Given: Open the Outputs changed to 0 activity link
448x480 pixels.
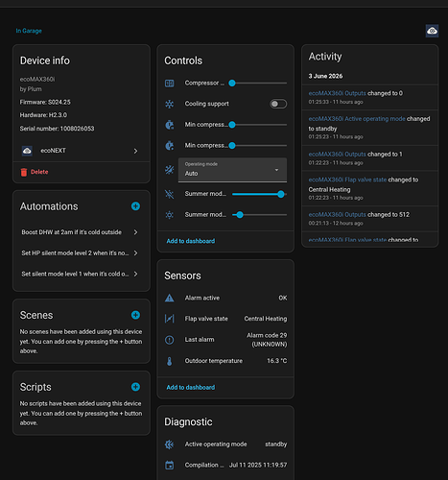Looking at the screenshot, I should click(337, 93).
